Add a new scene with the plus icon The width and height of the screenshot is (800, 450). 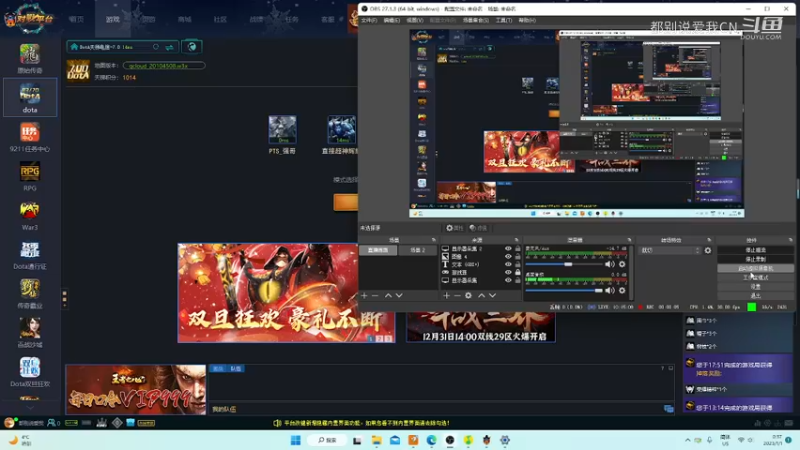(x=364, y=295)
